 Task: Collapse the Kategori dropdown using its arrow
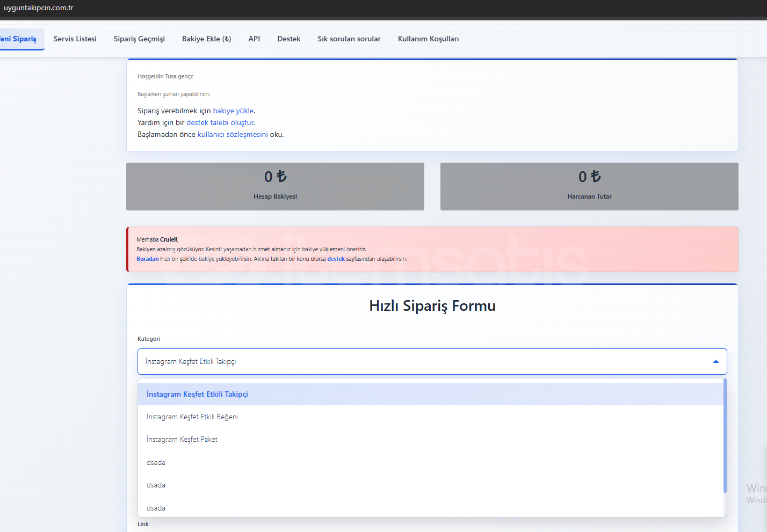tap(715, 362)
